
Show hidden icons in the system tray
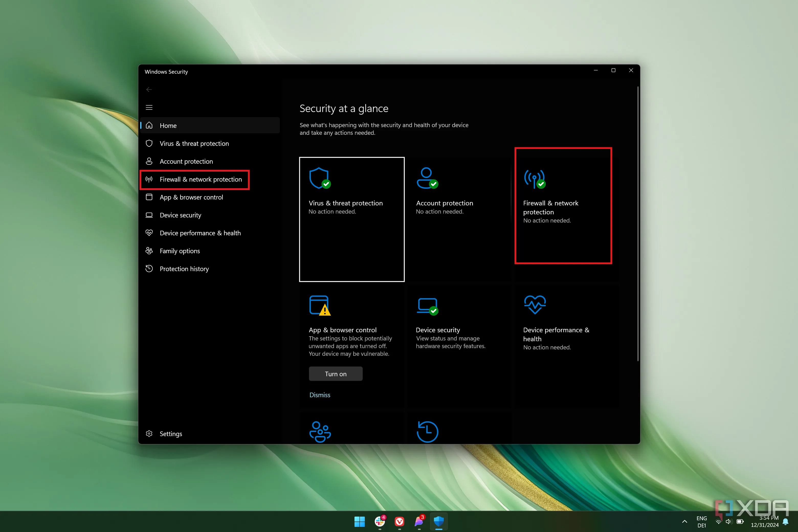pyautogui.click(x=685, y=522)
